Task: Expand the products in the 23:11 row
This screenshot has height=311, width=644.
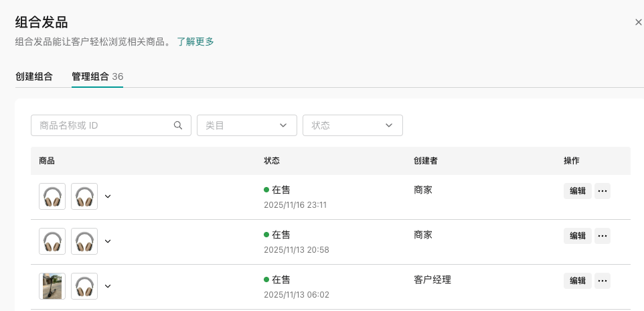Action: pyautogui.click(x=108, y=196)
